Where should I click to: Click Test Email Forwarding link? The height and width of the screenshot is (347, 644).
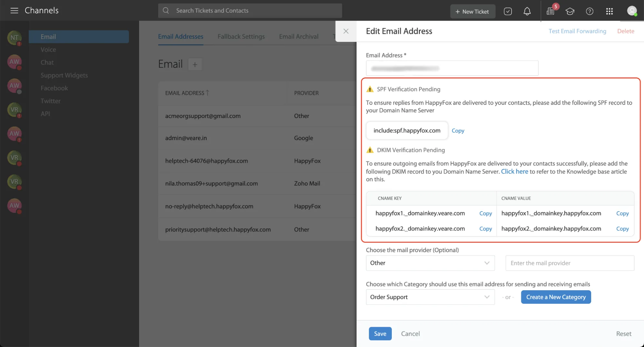(x=577, y=31)
